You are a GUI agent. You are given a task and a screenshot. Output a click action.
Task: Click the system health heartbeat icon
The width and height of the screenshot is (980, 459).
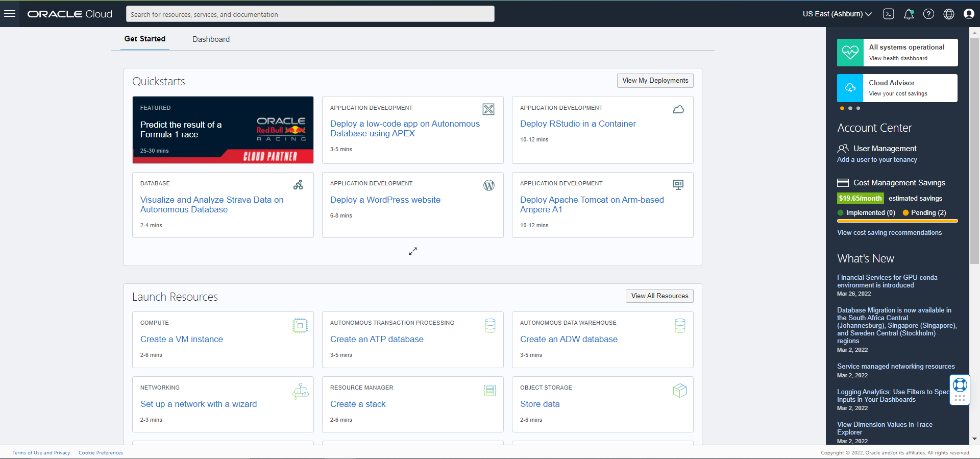850,53
